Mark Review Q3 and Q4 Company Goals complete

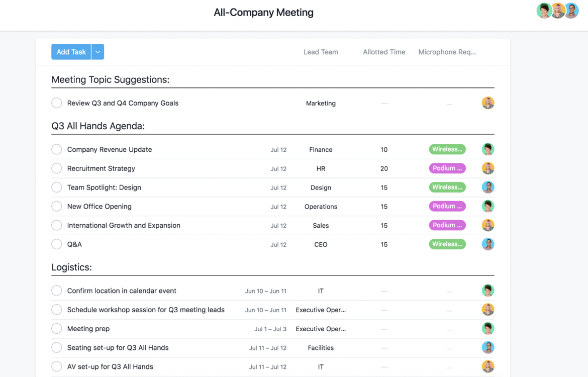click(x=57, y=103)
